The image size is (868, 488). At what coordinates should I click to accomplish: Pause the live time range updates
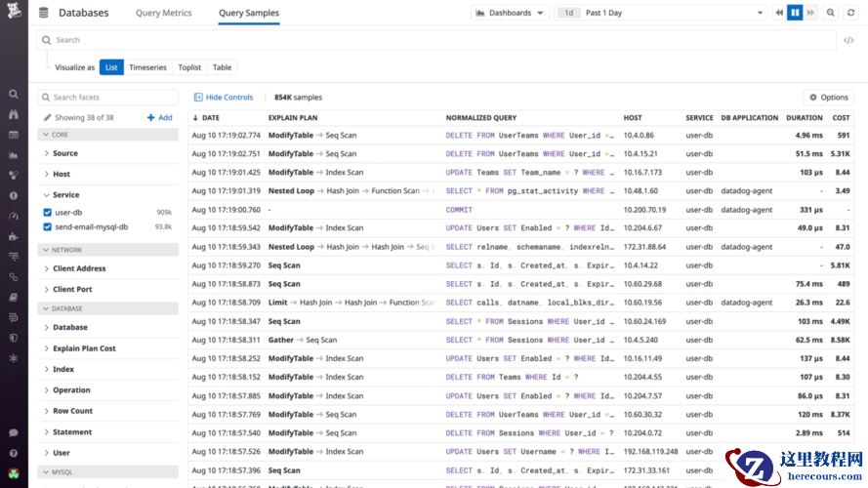tap(795, 13)
